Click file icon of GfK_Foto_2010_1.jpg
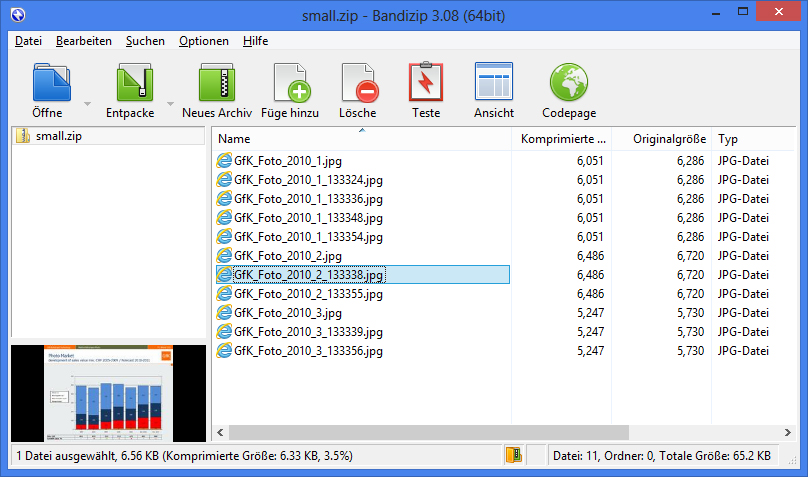The height and width of the screenshot is (477, 808). click(224, 161)
